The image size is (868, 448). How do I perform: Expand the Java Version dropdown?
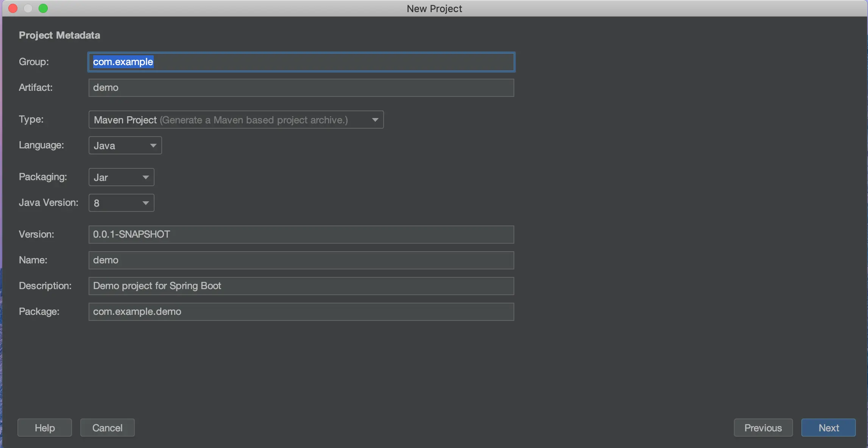click(121, 203)
